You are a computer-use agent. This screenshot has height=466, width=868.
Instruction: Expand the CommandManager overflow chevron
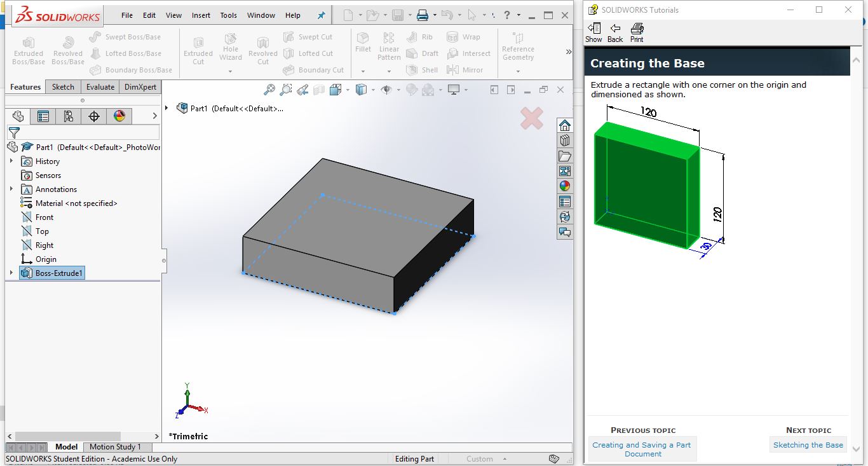[568, 51]
